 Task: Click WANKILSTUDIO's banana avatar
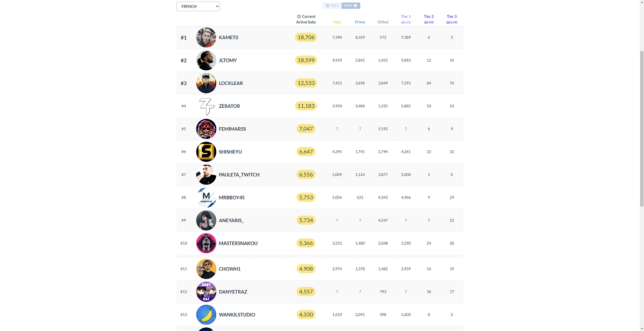point(206,314)
